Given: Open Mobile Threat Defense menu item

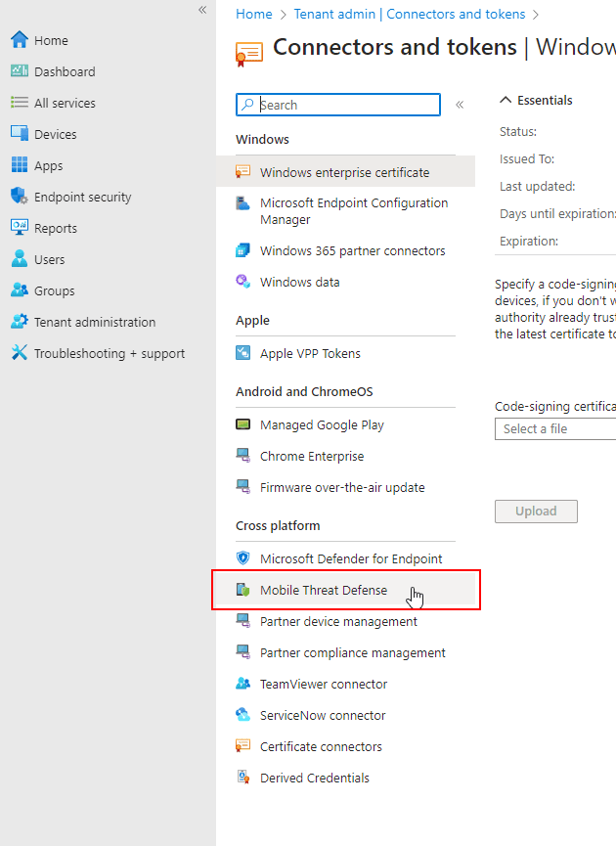Looking at the screenshot, I should (x=323, y=591).
